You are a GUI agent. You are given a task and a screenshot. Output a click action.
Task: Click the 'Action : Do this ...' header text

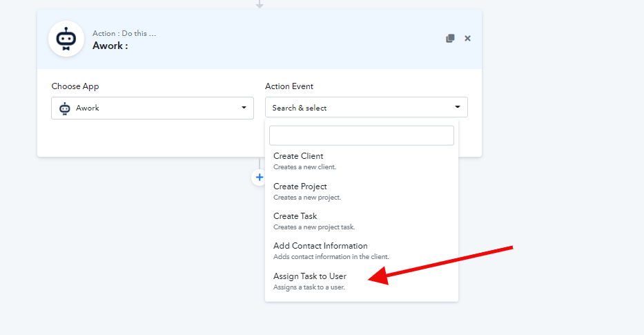[124, 33]
